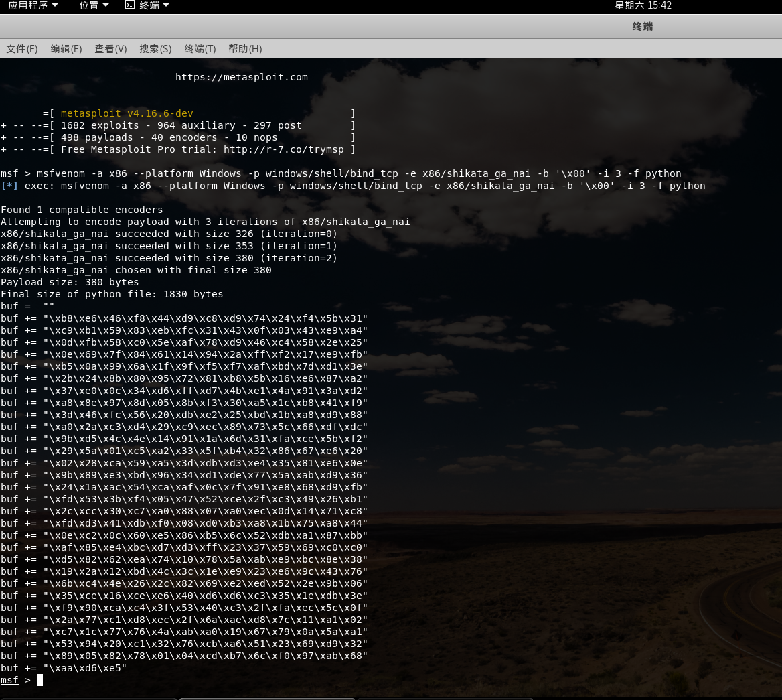Click the buf line starting \xaf\x85\xe4
Screen dimensions: 782x700
click(x=184, y=547)
